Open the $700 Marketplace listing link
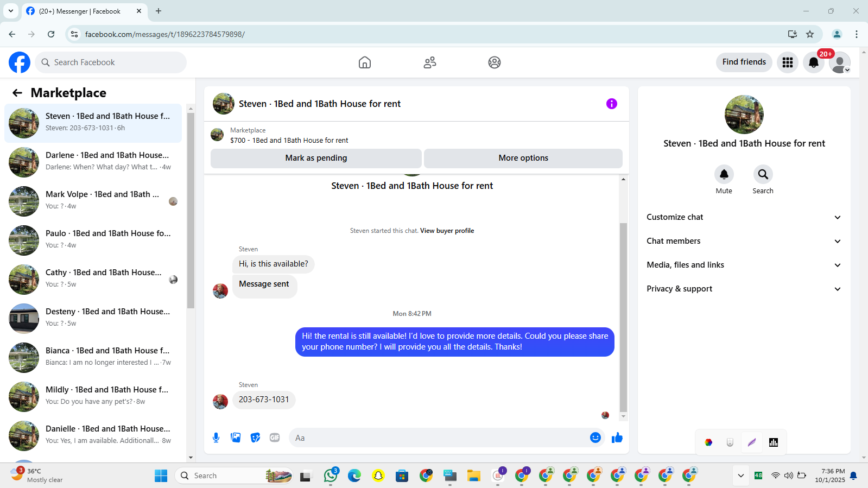The width and height of the screenshot is (868, 488). [289, 140]
